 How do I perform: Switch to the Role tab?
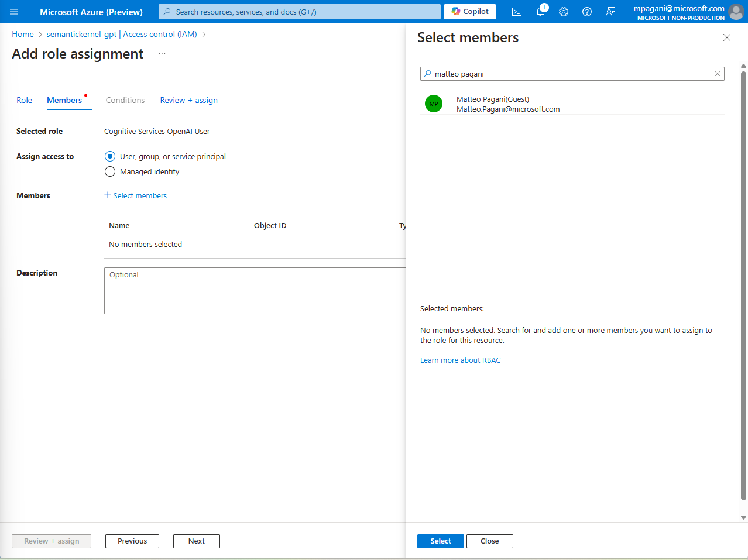(24, 100)
